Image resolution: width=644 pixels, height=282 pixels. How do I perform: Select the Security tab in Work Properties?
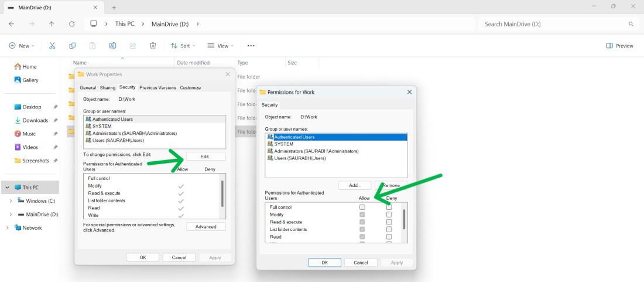click(127, 87)
